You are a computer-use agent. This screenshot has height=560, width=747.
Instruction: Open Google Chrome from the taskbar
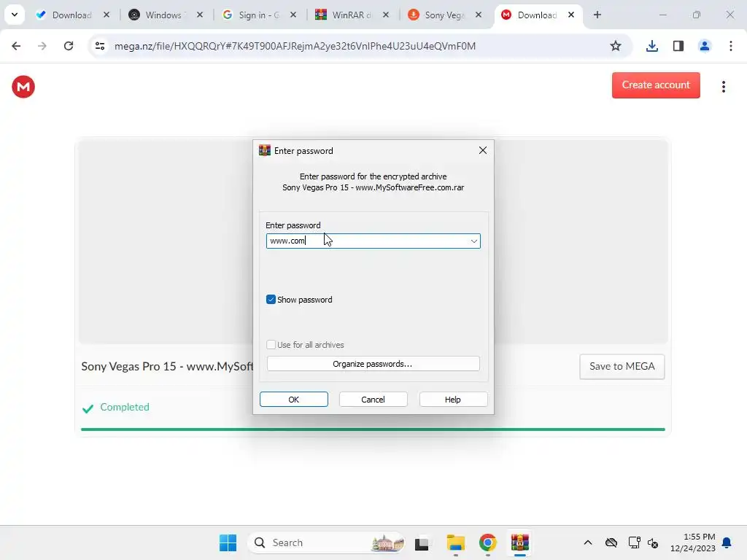click(x=487, y=542)
